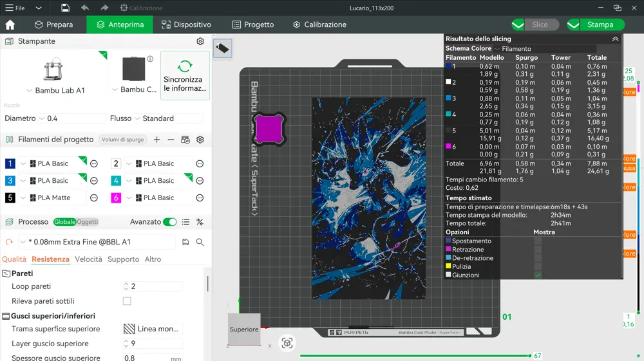The height and width of the screenshot is (361, 644).
Task: Edit filament 3 PLA Basic preset
Action: 94,181
